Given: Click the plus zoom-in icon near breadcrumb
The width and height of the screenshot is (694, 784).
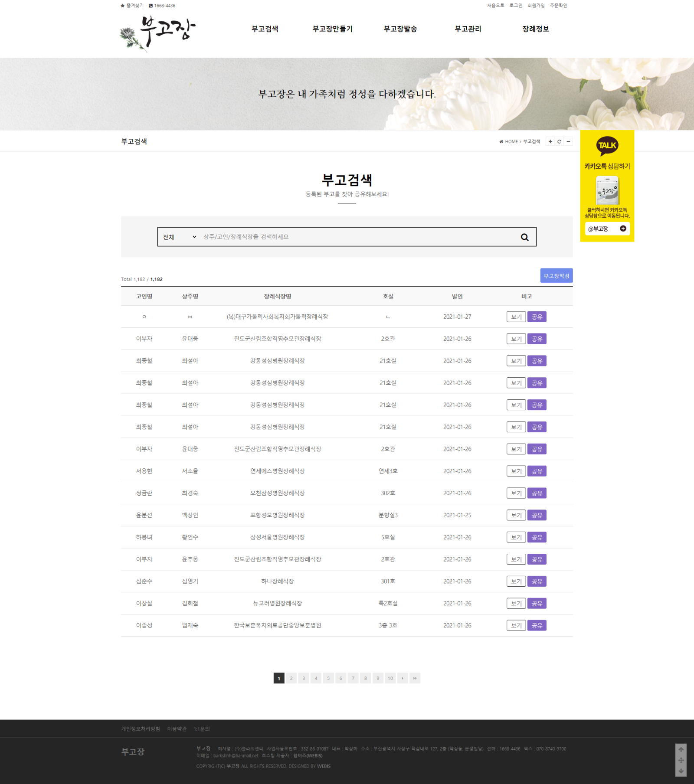Looking at the screenshot, I should tap(550, 141).
